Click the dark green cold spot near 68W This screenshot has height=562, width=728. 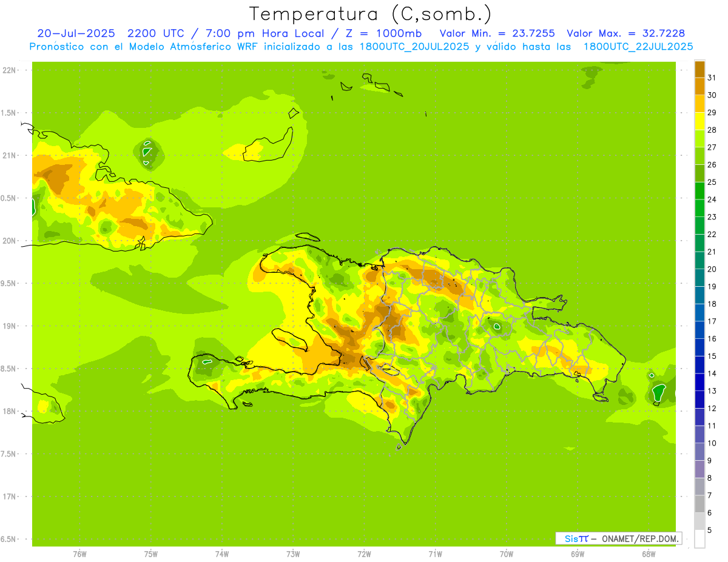(659, 394)
